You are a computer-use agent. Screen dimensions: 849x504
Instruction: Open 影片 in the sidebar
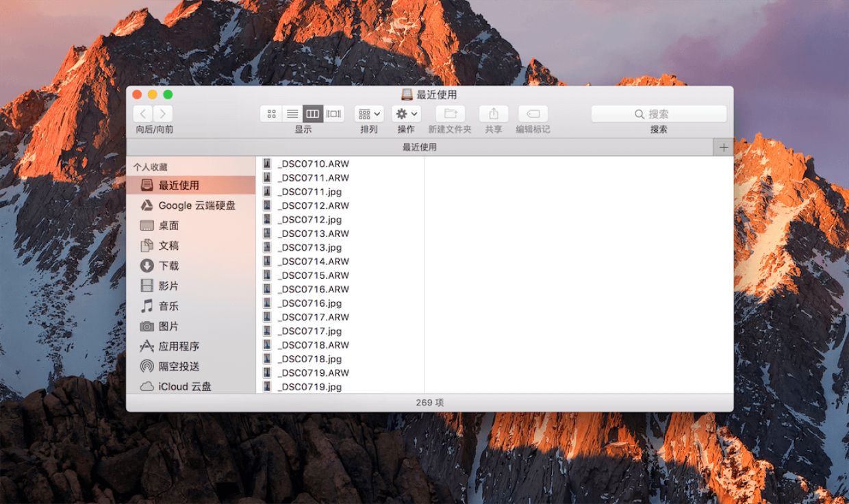(x=191, y=286)
